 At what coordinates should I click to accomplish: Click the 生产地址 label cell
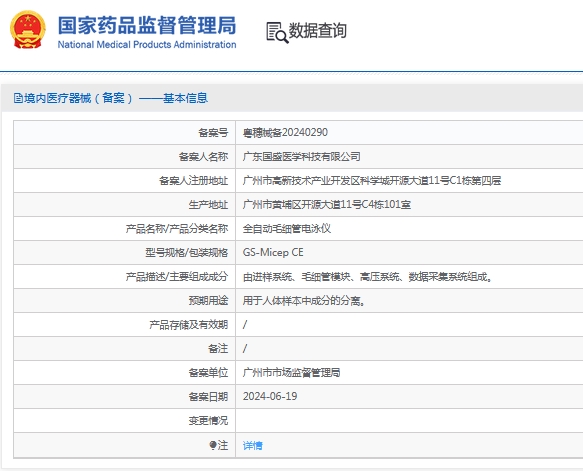[125, 204]
